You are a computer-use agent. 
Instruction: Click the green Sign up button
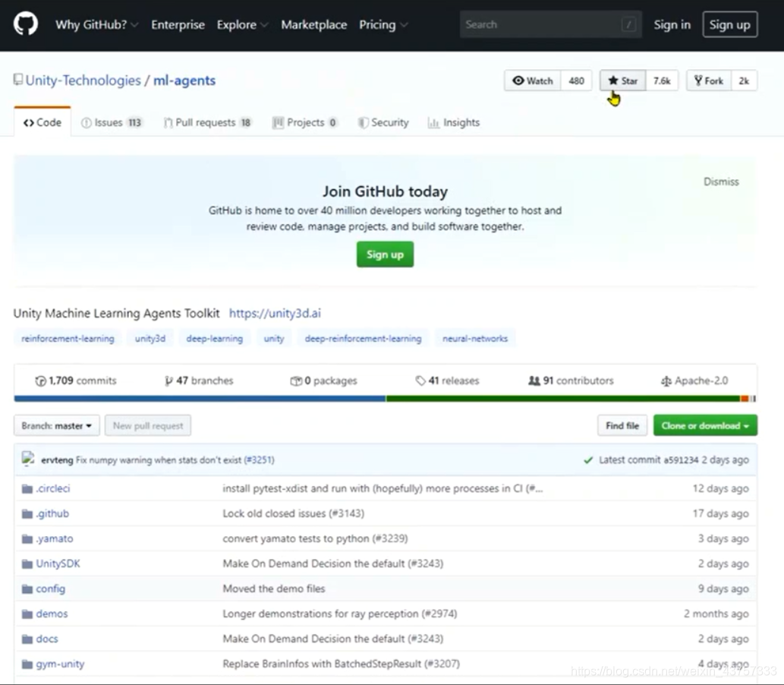click(385, 254)
